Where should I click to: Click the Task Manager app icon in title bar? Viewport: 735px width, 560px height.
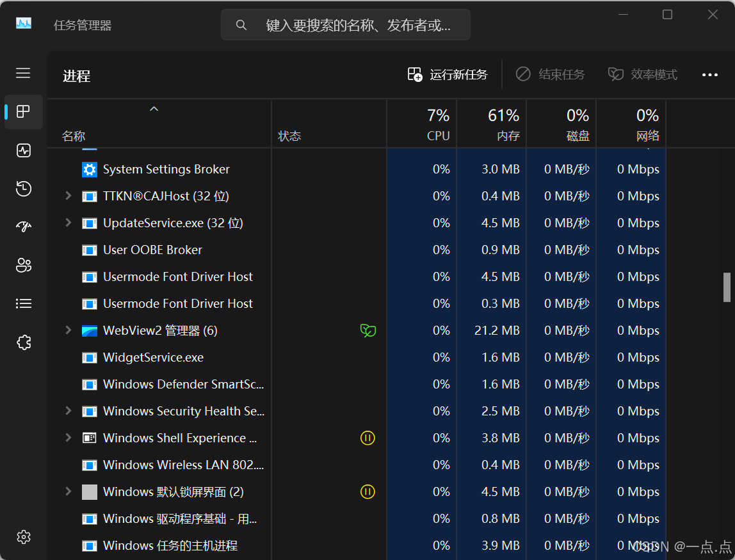24,23
